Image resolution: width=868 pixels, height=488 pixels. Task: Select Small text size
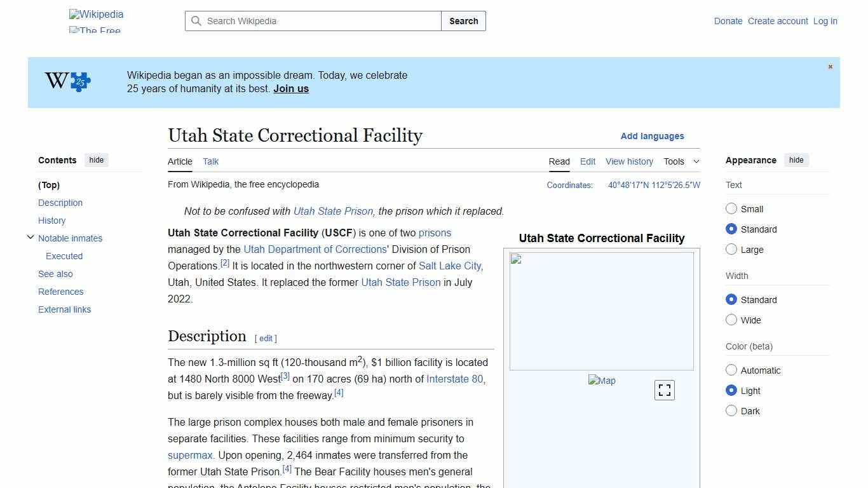click(731, 208)
